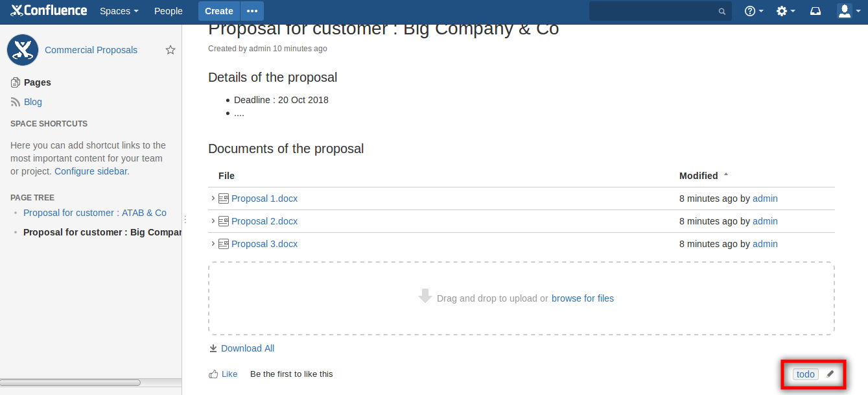Expand the Proposal 1.docx row

(213, 198)
